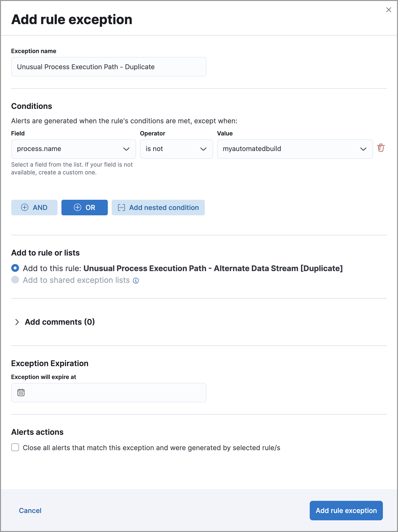The height and width of the screenshot is (532, 398).
Task: Select 'Add to this rule' radio option
Action: (x=15, y=268)
